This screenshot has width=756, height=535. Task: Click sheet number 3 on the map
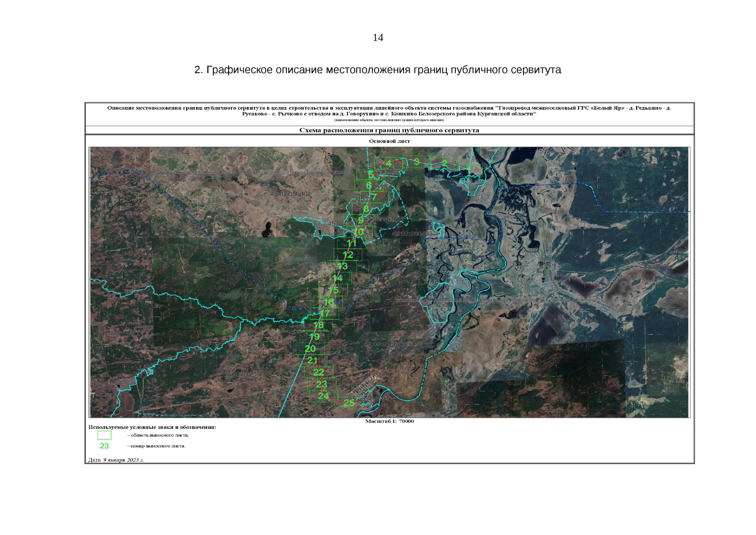point(417,161)
